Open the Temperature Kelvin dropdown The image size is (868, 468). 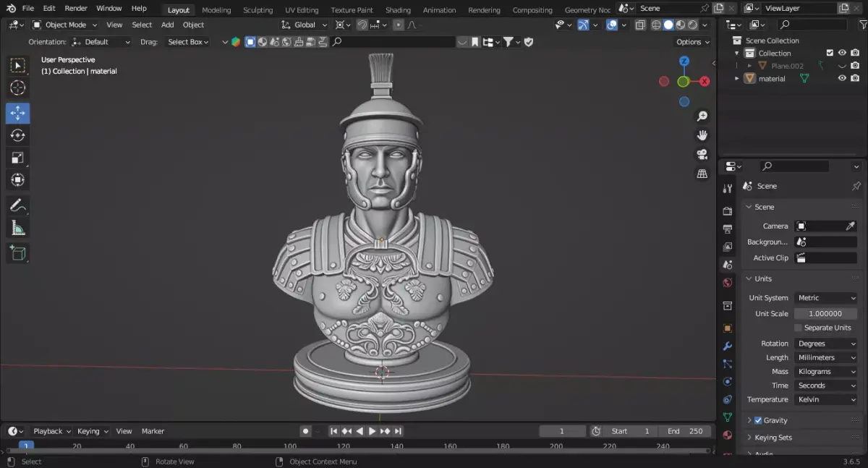click(x=826, y=399)
